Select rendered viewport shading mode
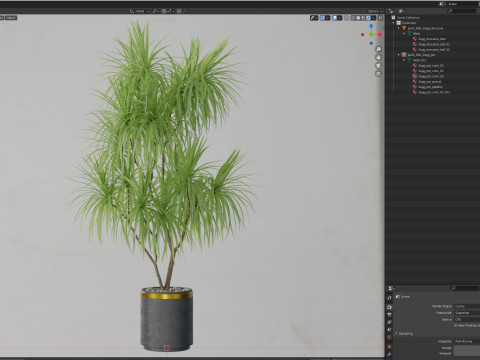The image size is (480, 360). (368, 18)
